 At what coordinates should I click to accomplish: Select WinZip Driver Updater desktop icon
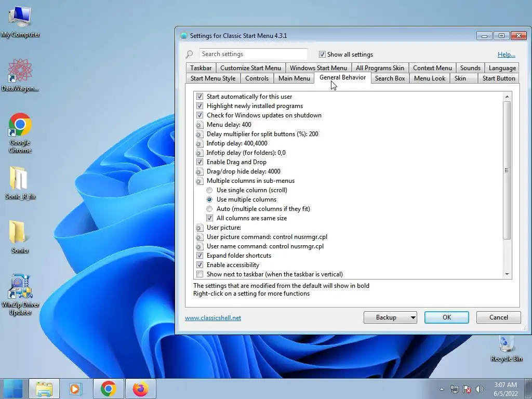(x=20, y=295)
